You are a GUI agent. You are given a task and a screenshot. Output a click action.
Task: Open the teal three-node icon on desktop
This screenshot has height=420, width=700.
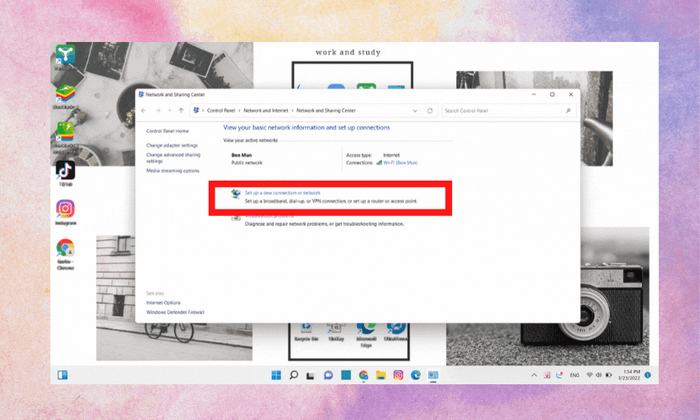[65, 55]
